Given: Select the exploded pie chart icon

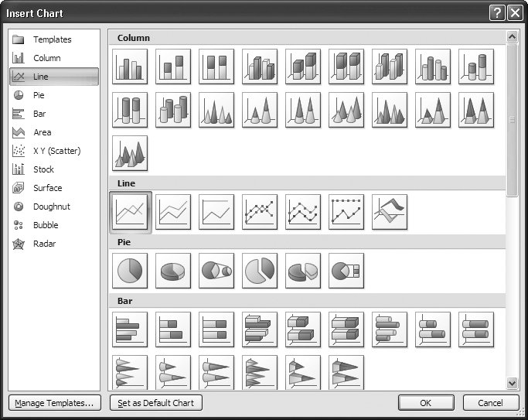Looking at the screenshot, I should click(x=260, y=270).
